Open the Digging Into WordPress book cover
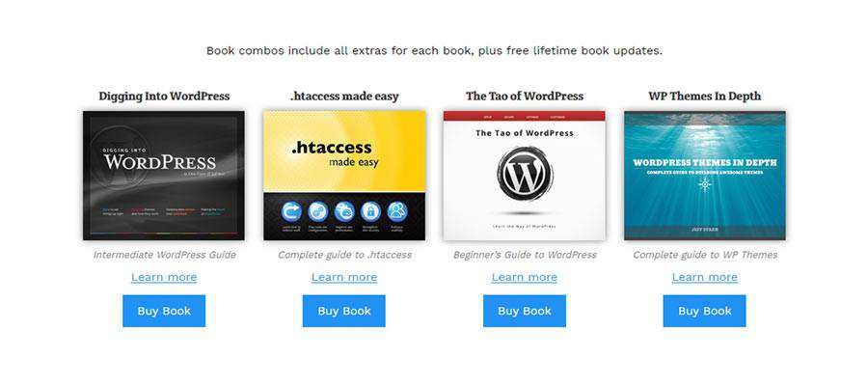The height and width of the screenshot is (386, 868). coord(164,176)
